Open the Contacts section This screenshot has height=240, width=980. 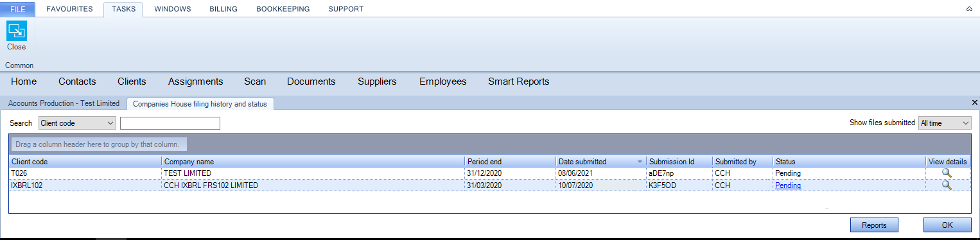(77, 81)
